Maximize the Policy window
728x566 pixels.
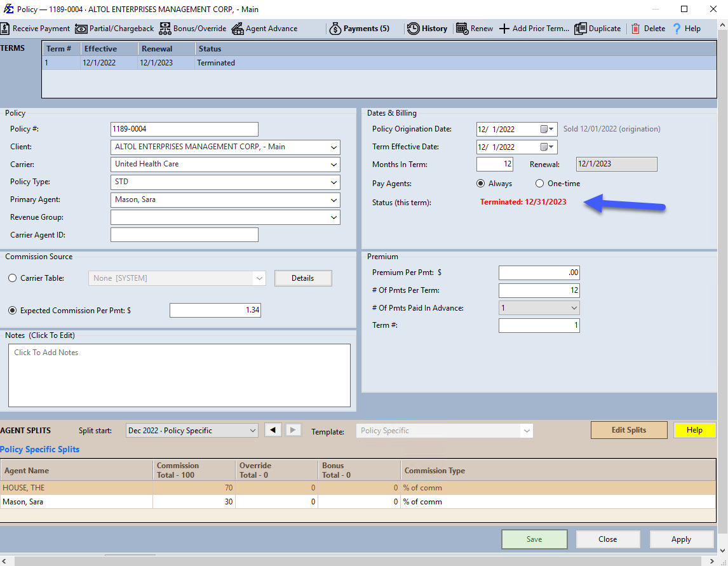click(684, 9)
